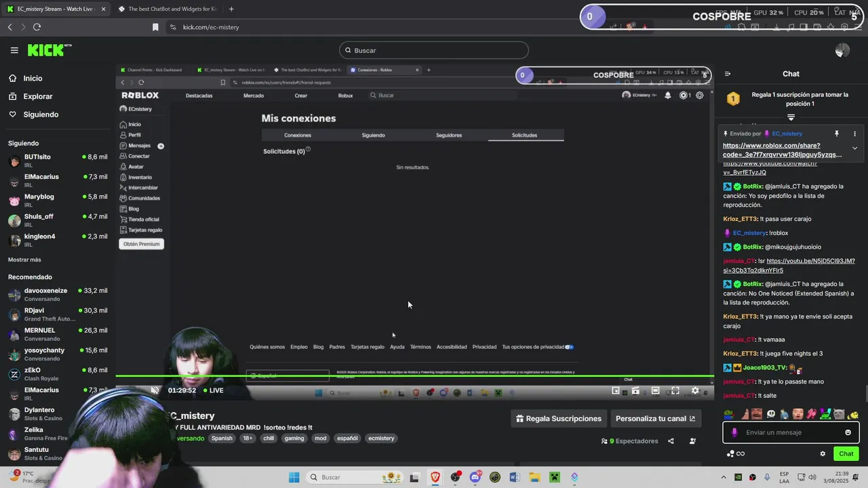
Task: Open MERNUEL recommended channel
Action: coord(58,334)
